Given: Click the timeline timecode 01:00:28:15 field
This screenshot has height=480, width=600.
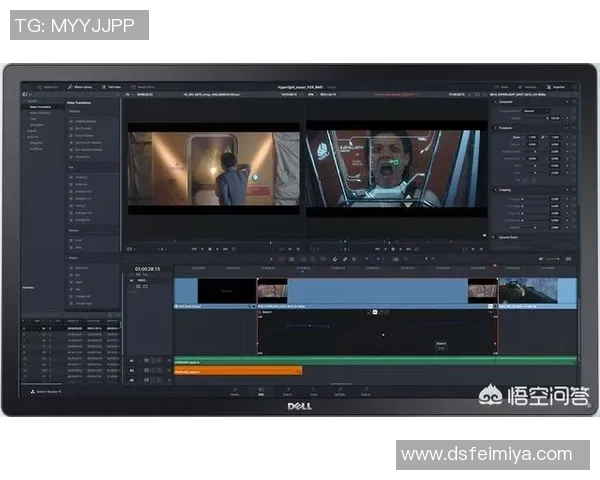Looking at the screenshot, I should pyautogui.click(x=147, y=268).
